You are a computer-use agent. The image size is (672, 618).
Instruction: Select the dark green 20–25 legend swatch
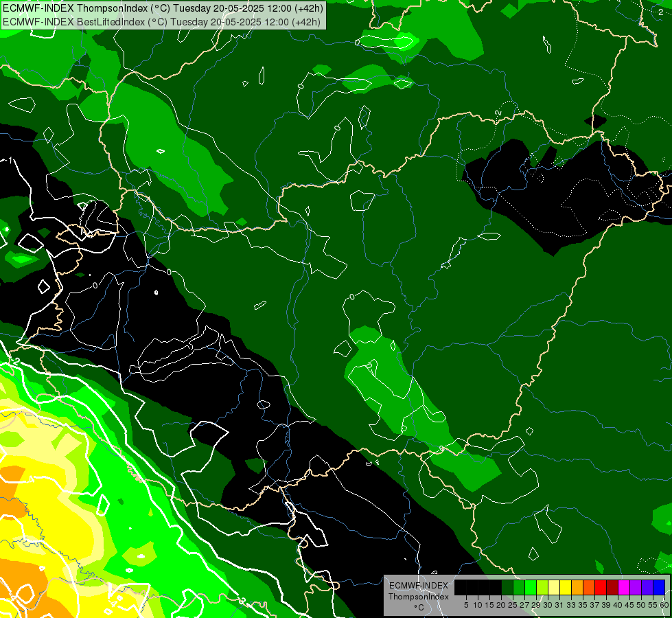507,587
